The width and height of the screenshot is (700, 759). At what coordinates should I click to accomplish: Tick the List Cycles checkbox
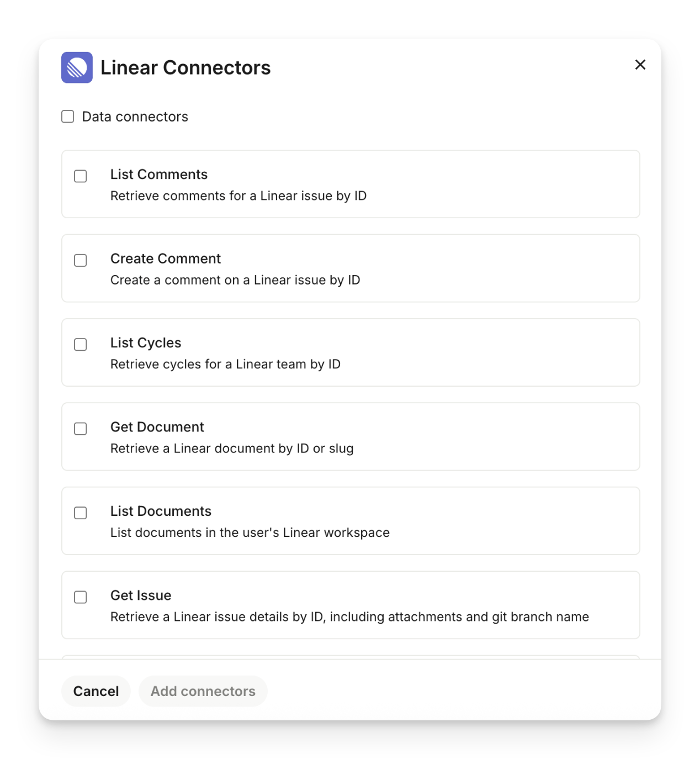pos(81,345)
